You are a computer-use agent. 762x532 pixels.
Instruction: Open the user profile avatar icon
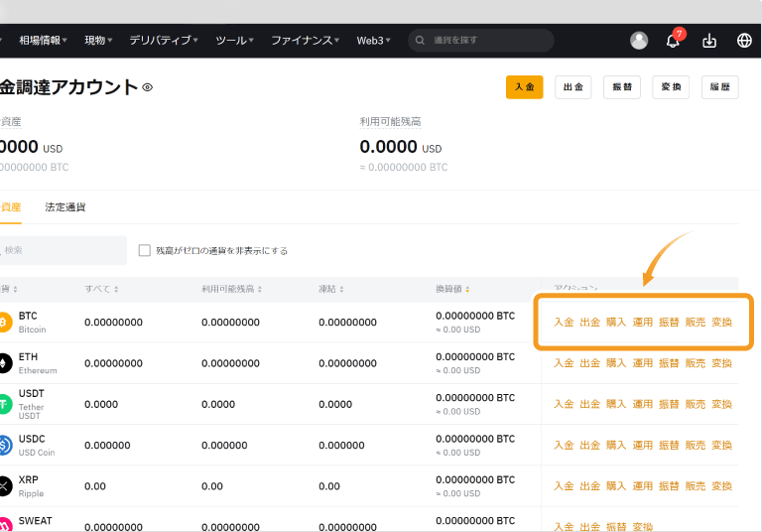639,41
